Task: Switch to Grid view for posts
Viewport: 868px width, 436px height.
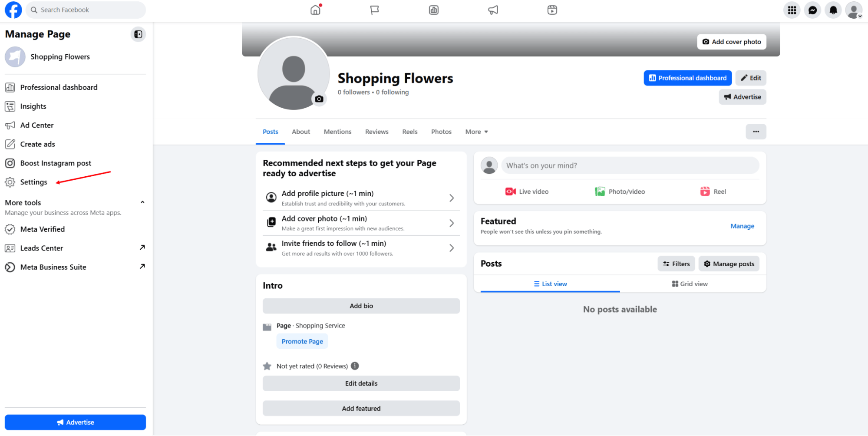Action: [690, 284]
